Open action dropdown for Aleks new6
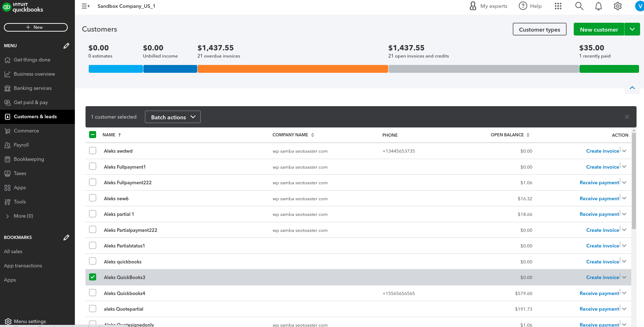The height and width of the screenshot is (327, 644). pos(624,198)
